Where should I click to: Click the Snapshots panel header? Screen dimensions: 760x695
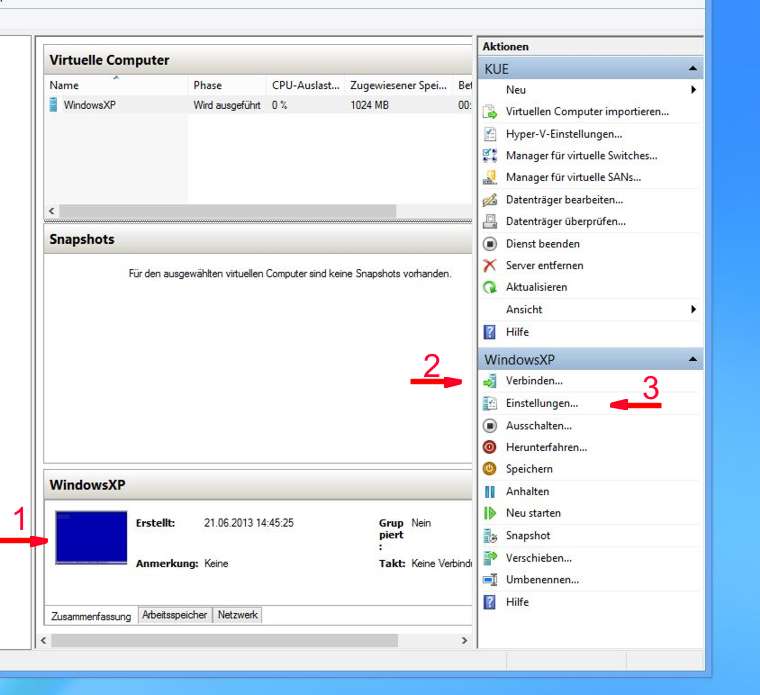[258, 239]
